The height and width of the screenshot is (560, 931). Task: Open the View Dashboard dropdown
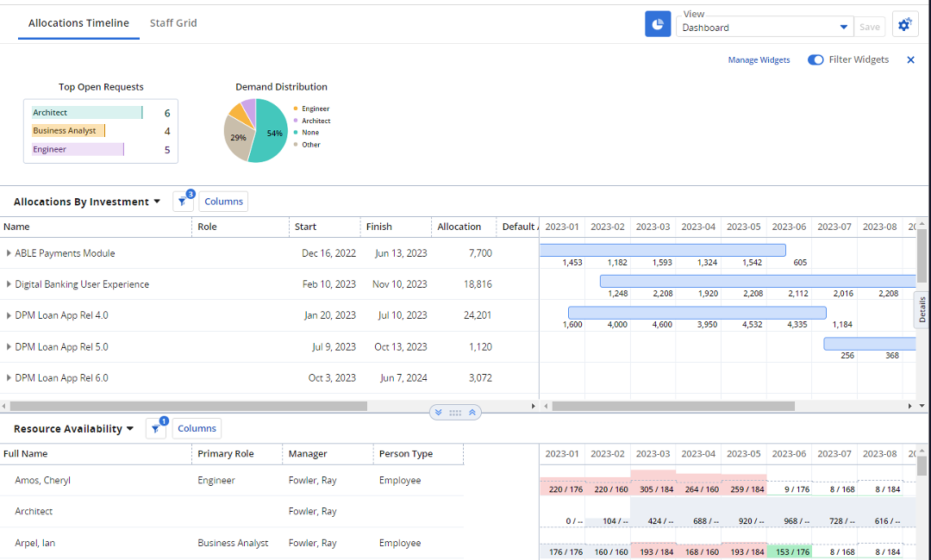(x=843, y=28)
